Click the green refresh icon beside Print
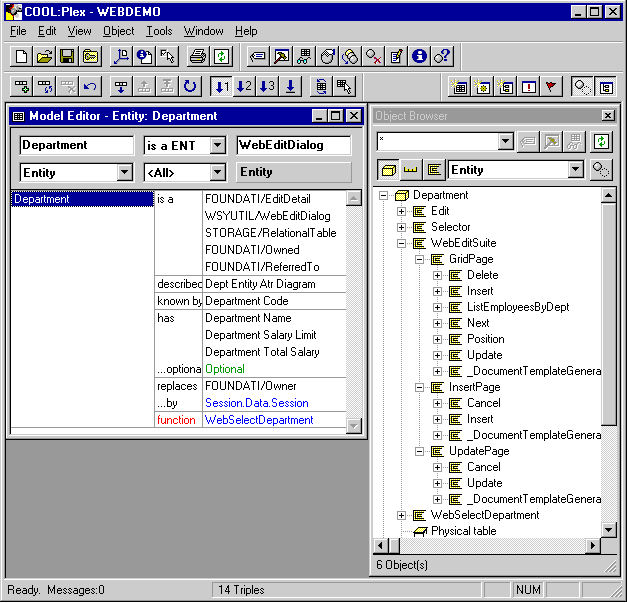627x603 pixels. click(221, 56)
